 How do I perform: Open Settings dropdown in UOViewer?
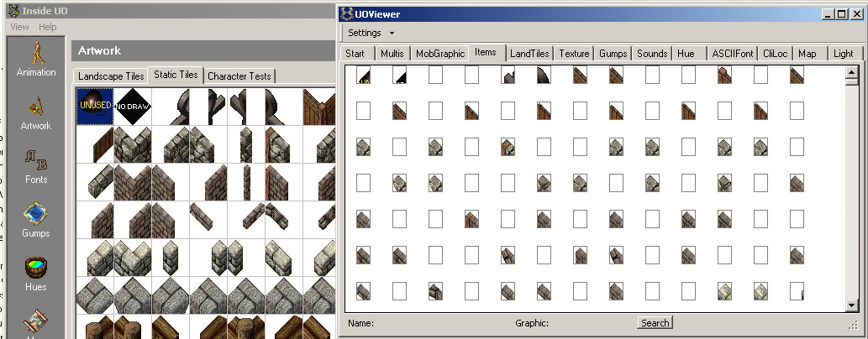click(371, 33)
